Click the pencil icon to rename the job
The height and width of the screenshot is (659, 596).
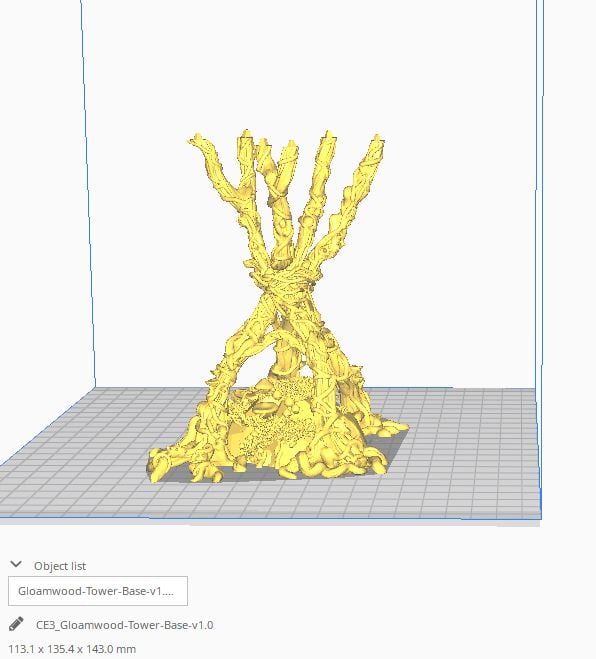pos(16,624)
